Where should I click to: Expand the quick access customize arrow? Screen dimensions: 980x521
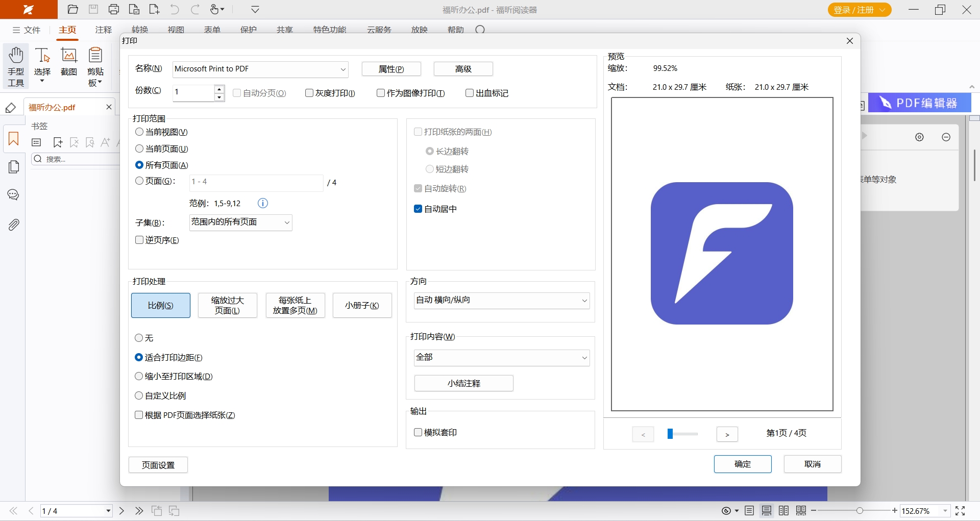coord(255,9)
